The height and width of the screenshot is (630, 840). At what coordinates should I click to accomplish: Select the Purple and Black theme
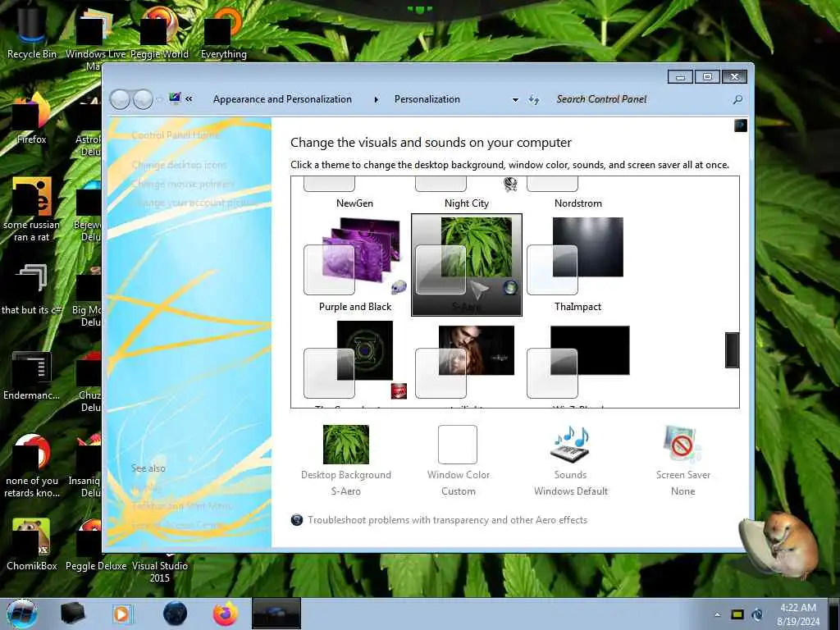tap(354, 265)
